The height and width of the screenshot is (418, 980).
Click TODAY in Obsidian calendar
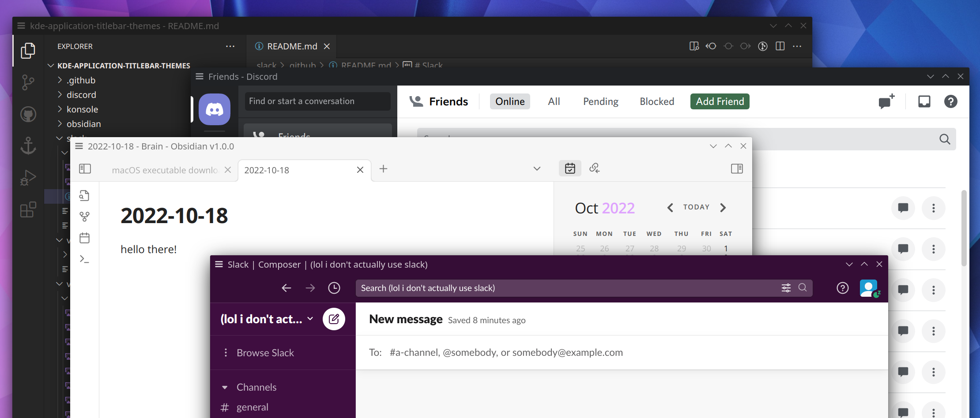tap(696, 207)
